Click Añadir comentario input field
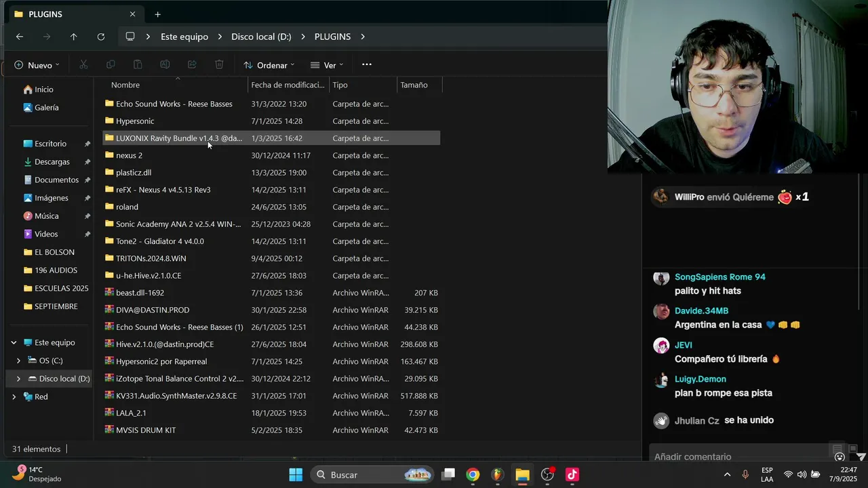 coord(739,456)
